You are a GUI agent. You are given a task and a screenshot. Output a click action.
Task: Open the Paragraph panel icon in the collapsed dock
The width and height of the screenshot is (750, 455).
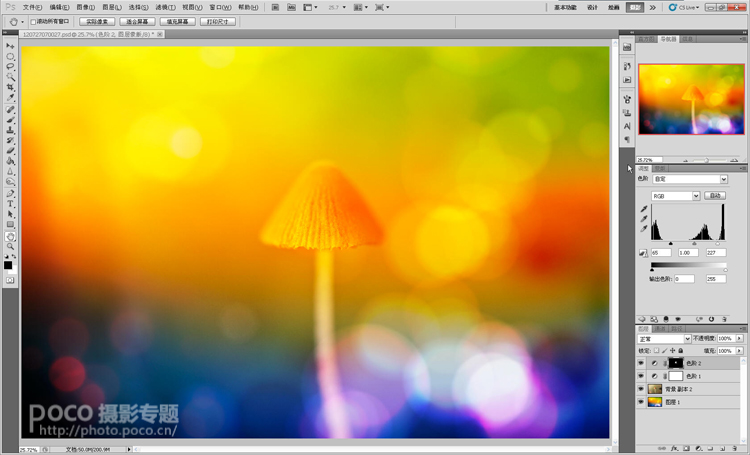click(x=627, y=140)
